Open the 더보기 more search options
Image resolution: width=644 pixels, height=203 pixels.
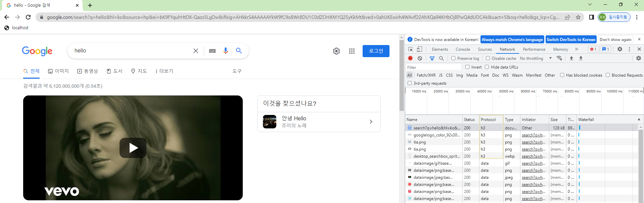164,71
